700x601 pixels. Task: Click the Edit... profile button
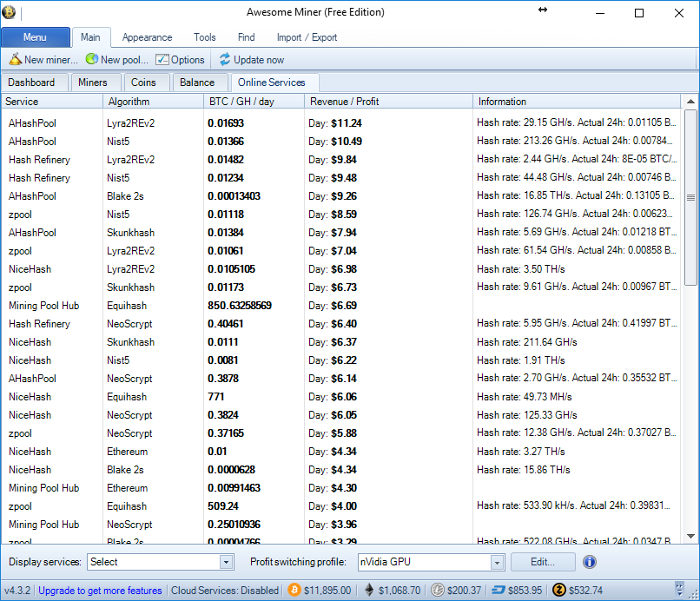(x=543, y=562)
